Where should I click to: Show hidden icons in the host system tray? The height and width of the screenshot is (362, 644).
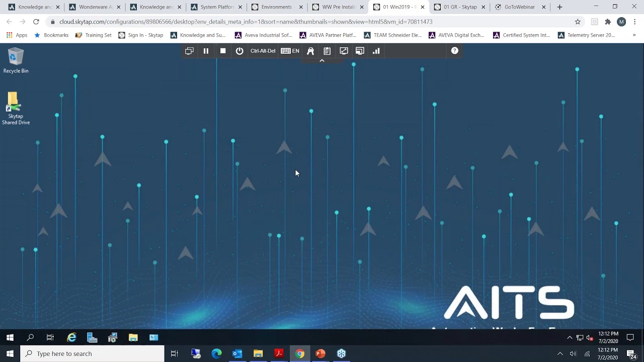coord(560,353)
